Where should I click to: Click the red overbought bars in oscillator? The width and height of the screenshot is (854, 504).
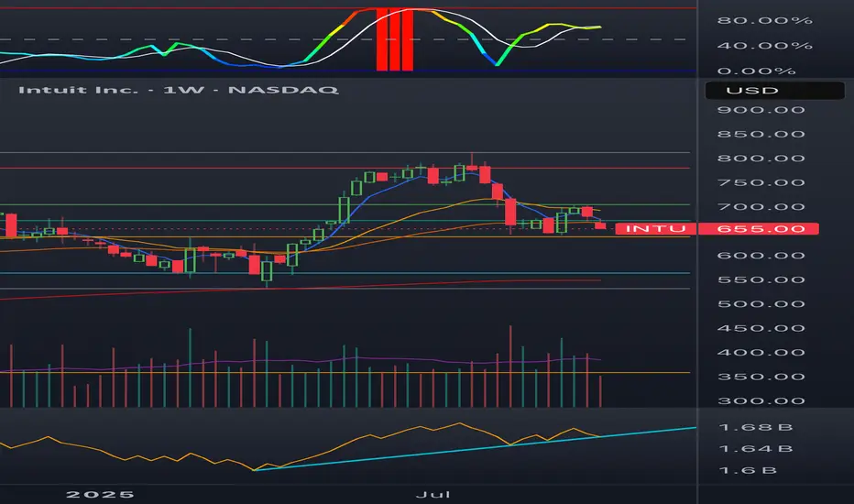(394, 39)
